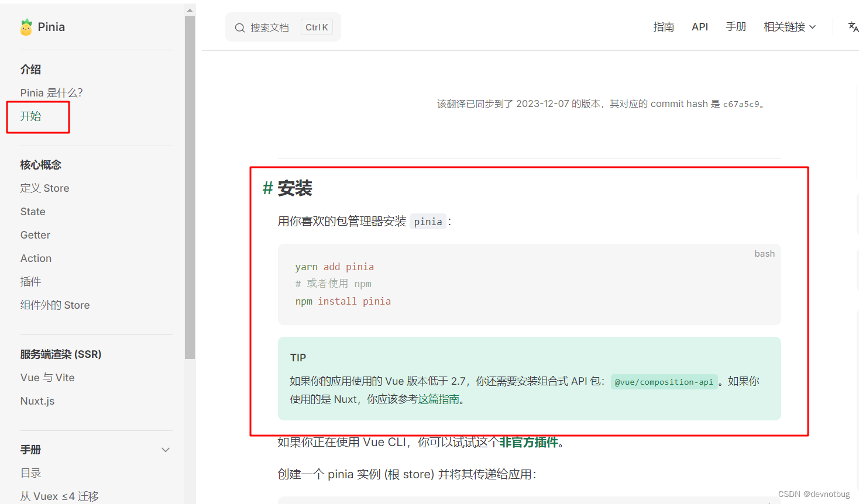Select the 开始 sidebar item
Screen dimensions: 859x504
point(30,116)
